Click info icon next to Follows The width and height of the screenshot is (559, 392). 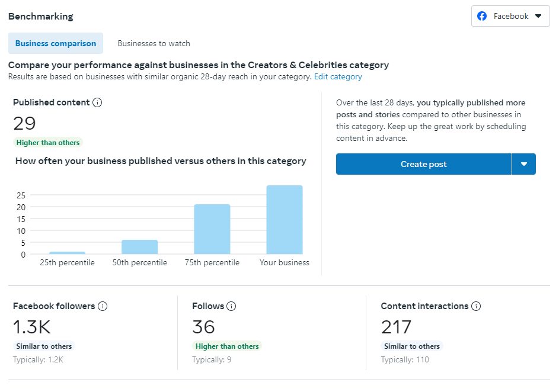(231, 306)
